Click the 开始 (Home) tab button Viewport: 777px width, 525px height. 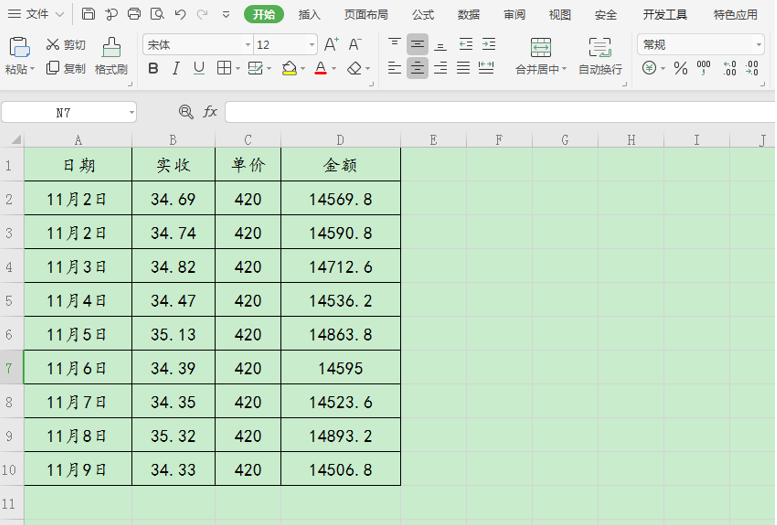point(264,14)
